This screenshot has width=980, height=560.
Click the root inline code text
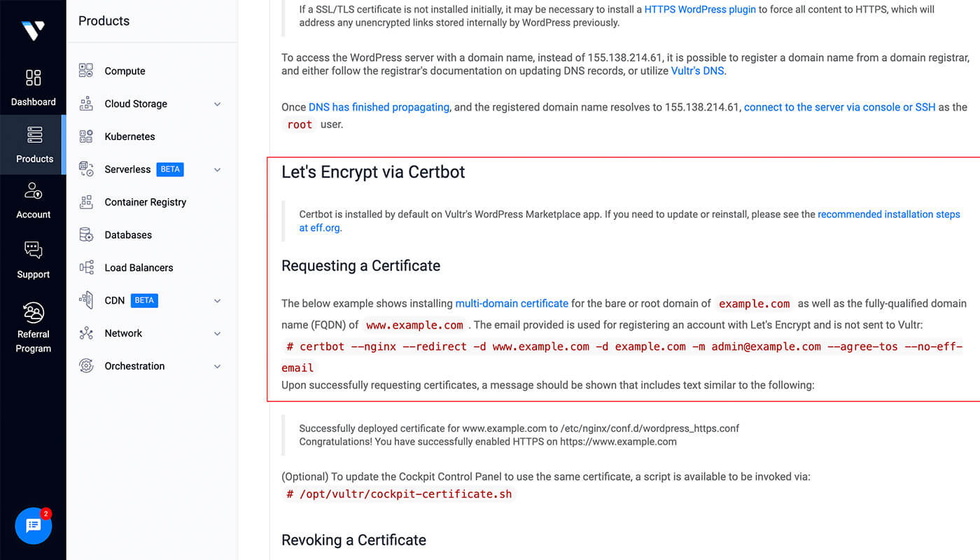coord(300,125)
